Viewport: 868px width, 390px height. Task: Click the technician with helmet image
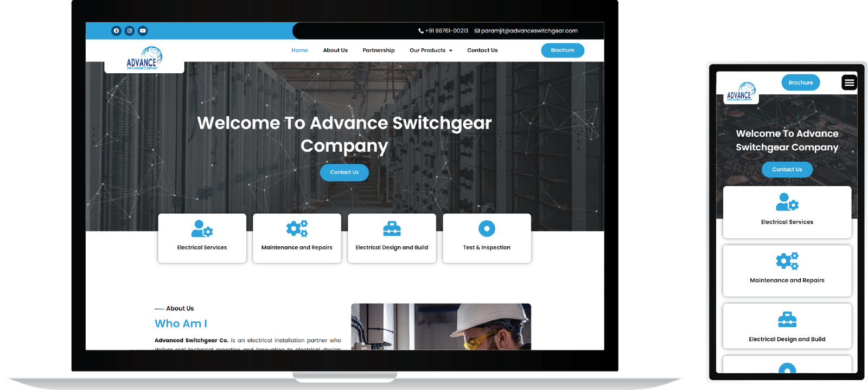pos(441,327)
